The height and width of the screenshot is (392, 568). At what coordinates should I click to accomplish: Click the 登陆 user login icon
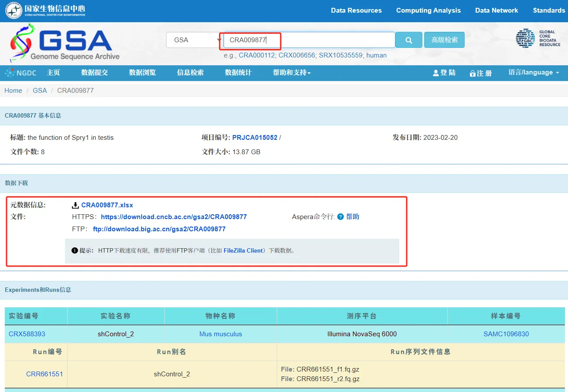point(435,73)
